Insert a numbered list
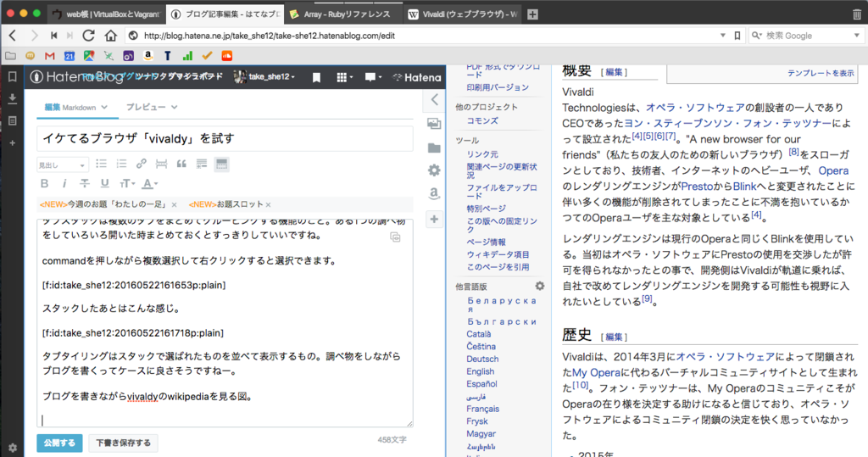 (x=121, y=164)
